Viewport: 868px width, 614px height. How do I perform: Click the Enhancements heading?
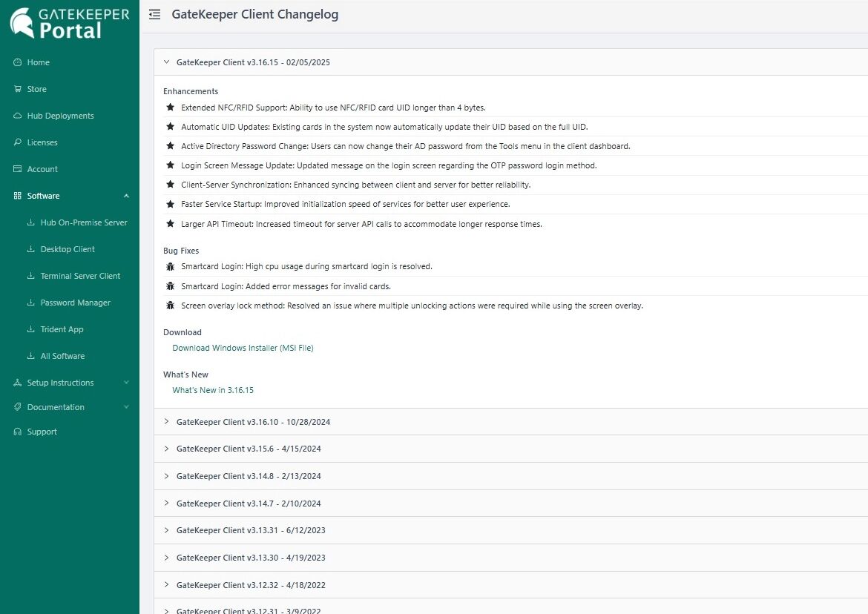191,91
